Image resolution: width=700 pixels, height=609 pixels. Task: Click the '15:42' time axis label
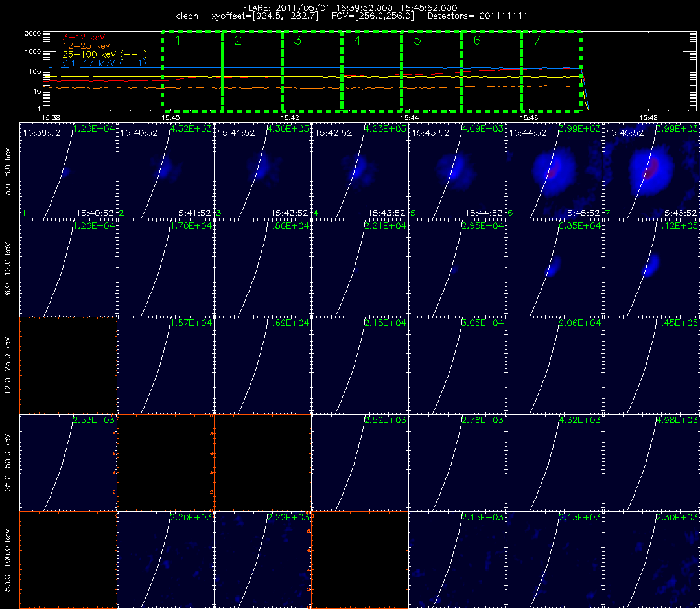(290, 118)
